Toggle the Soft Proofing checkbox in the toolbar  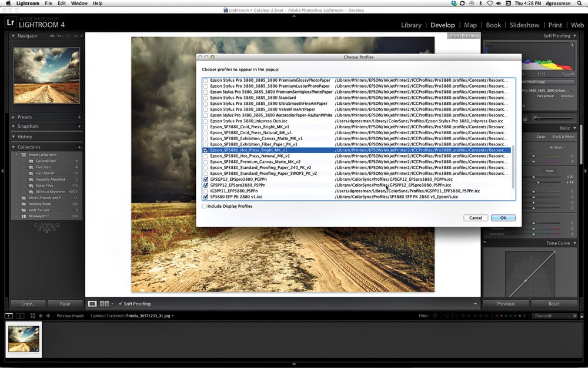(121, 304)
